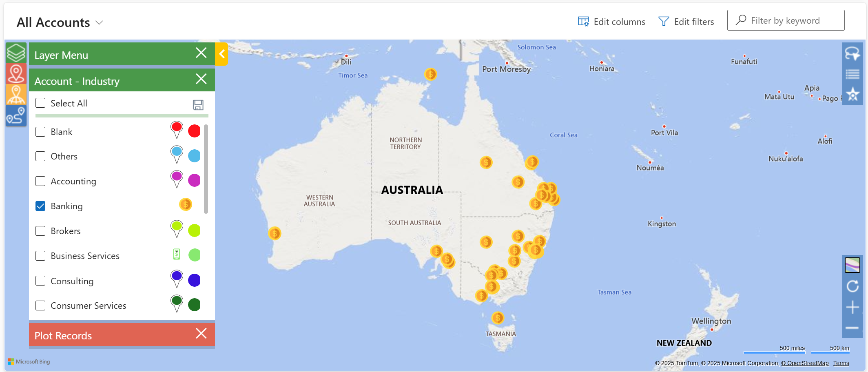The image size is (868, 372).
Task: Uncheck the Banking checkbox
Action: 40,206
